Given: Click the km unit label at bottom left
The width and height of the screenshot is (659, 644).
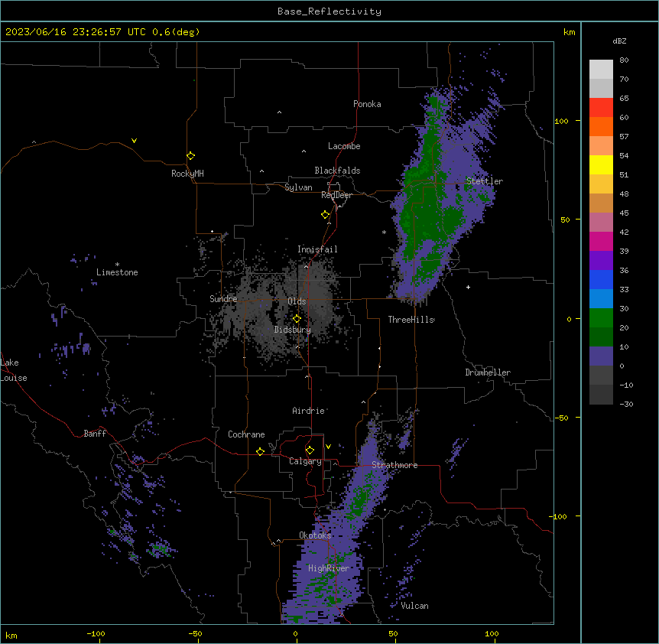Looking at the screenshot, I should coord(11,635).
